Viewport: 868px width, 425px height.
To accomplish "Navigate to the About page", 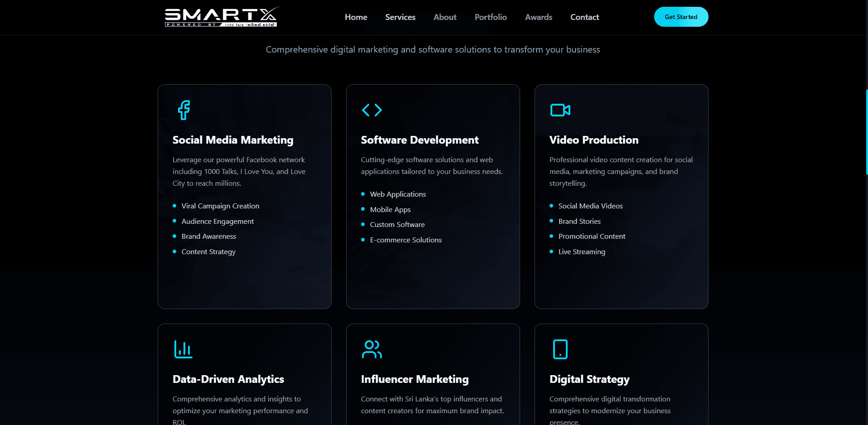I will 444,17.
